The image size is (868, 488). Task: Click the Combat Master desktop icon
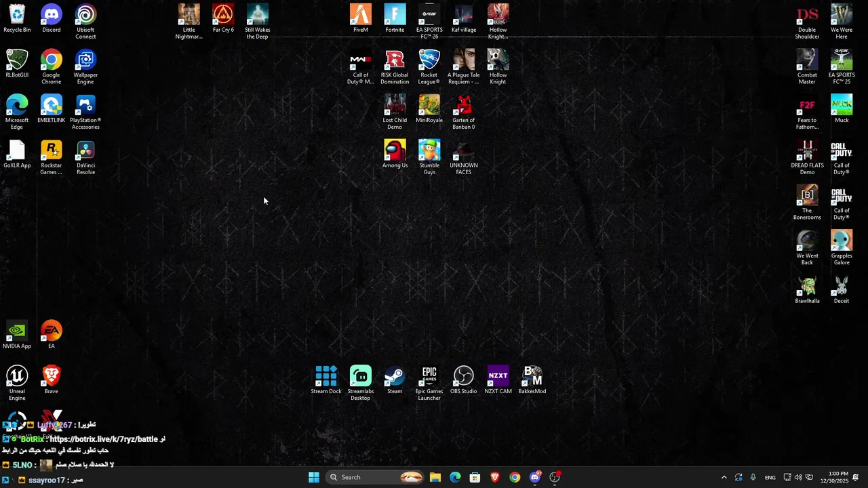pos(807,67)
